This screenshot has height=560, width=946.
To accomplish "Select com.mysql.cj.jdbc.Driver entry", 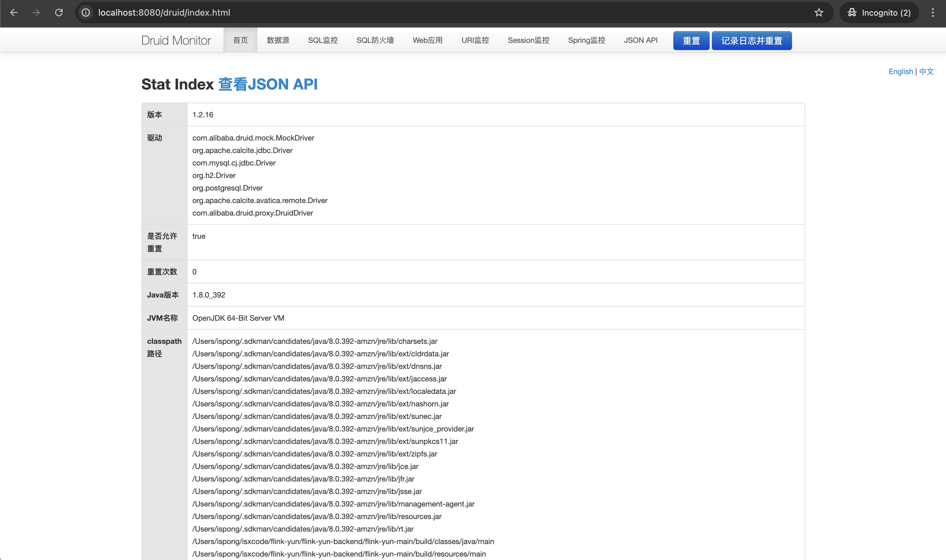I will (234, 163).
